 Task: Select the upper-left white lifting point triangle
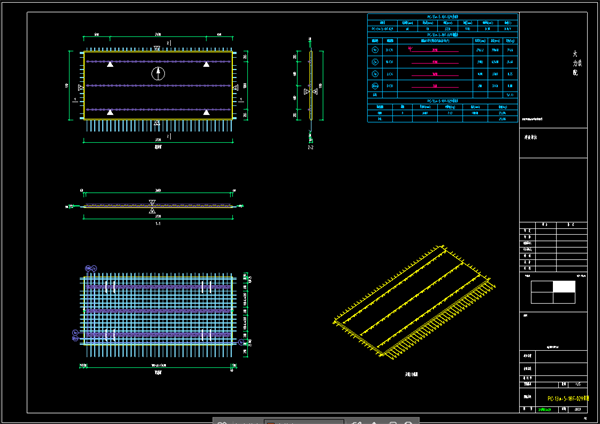[x=110, y=64]
